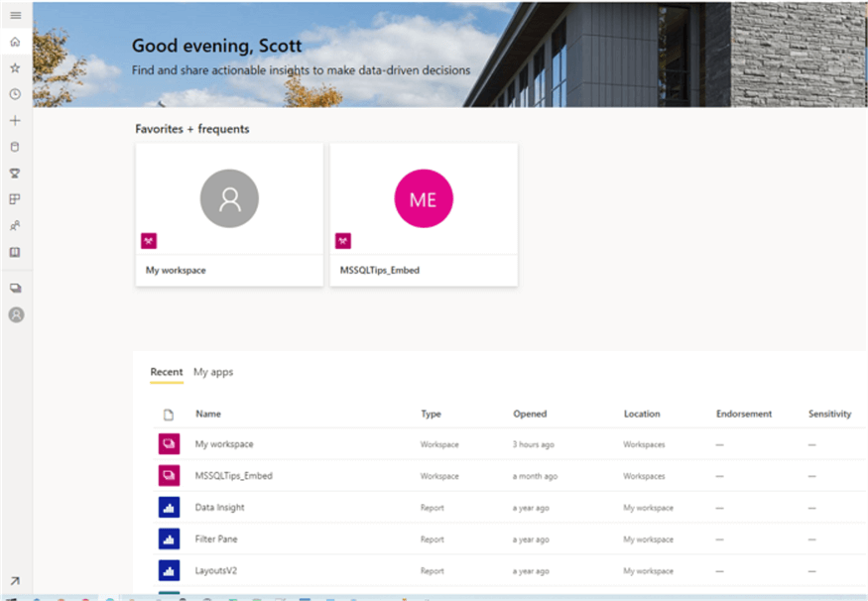Open Learn book icon in sidebar

pos(16,252)
